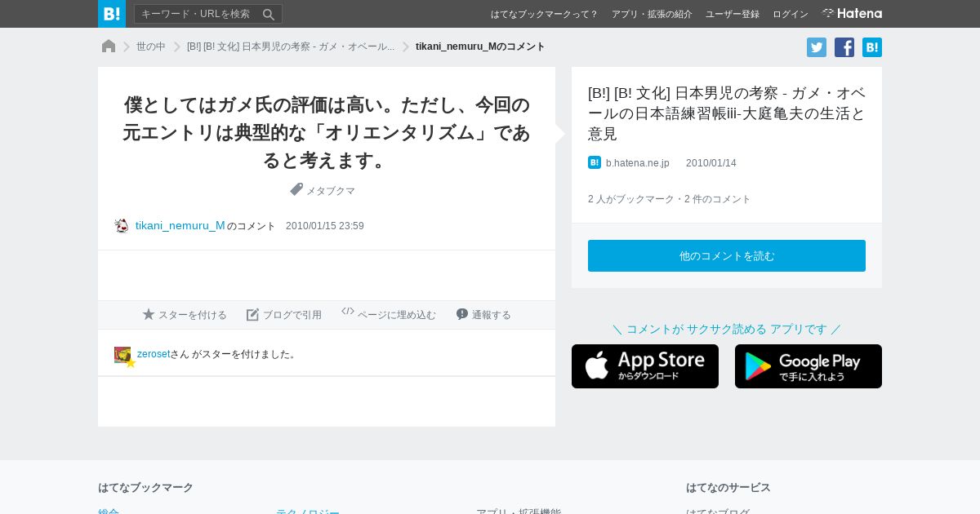The width and height of the screenshot is (980, 514).
Task: Open tikani_nemuru_M profile link
Action: 180,225
